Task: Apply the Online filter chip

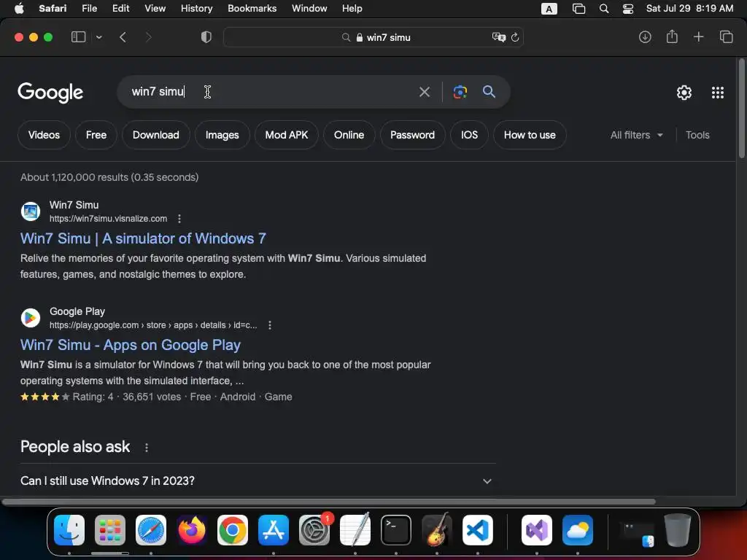Action: 349,135
